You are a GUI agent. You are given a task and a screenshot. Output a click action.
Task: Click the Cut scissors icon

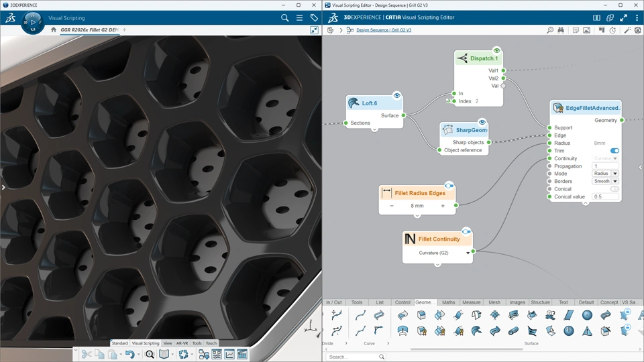click(x=87, y=354)
